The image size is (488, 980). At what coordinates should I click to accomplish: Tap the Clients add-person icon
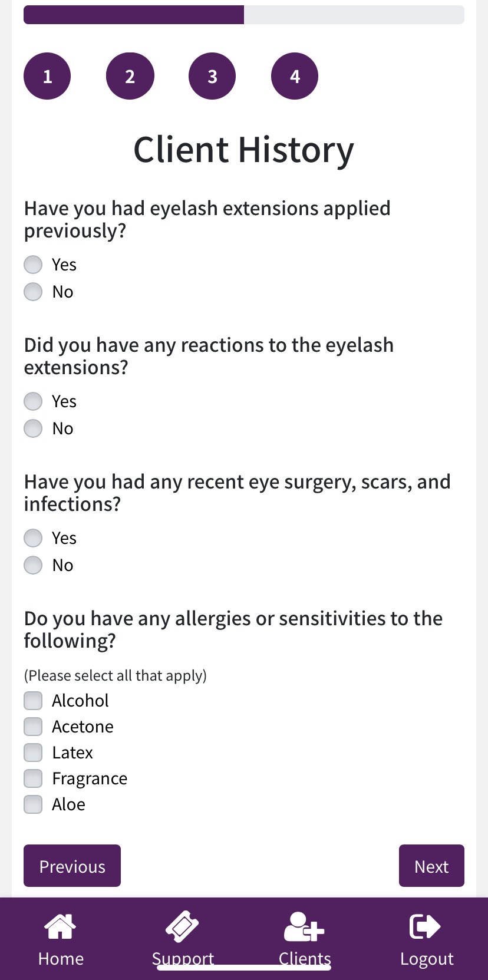[x=304, y=926]
